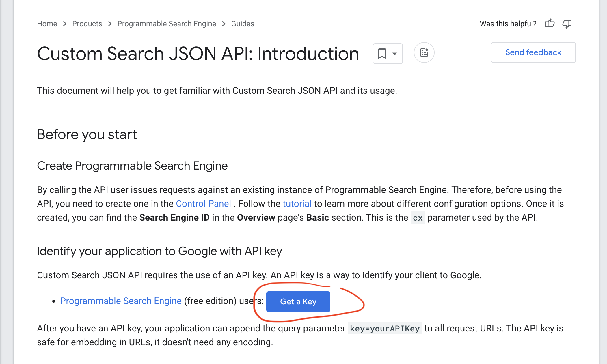The height and width of the screenshot is (364, 607).
Task: Click the 'Custom Search JSON API: Introduction' title
Action: pyautogui.click(x=198, y=54)
